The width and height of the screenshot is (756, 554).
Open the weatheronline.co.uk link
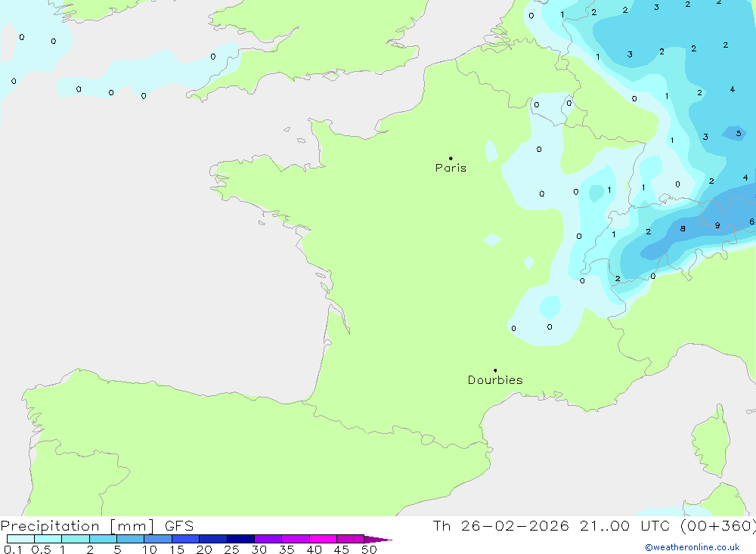tap(692, 547)
